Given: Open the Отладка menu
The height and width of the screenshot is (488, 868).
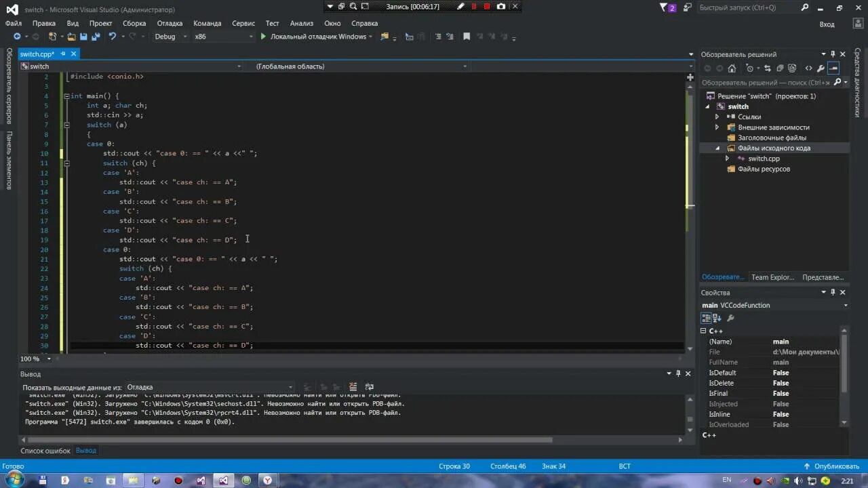Looking at the screenshot, I should [x=170, y=23].
